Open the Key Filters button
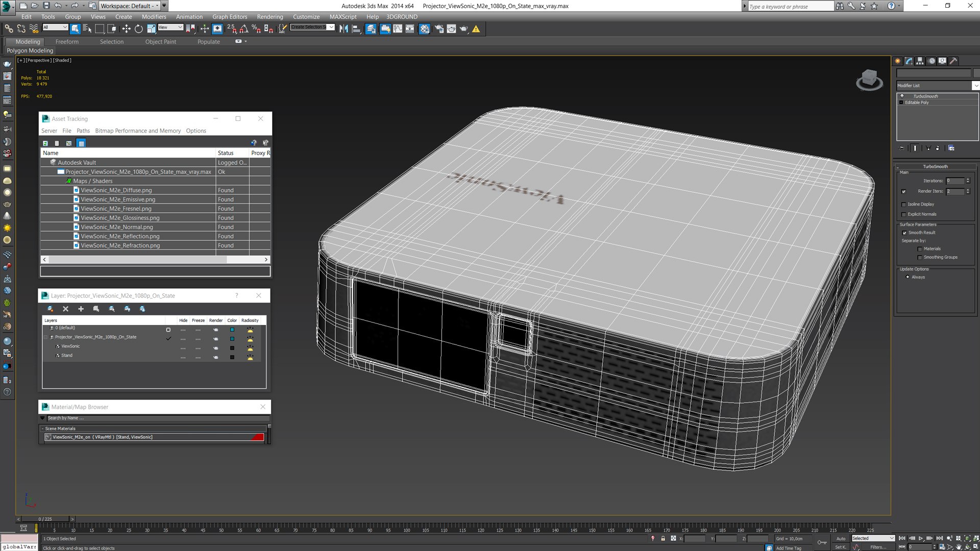 tap(878, 547)
